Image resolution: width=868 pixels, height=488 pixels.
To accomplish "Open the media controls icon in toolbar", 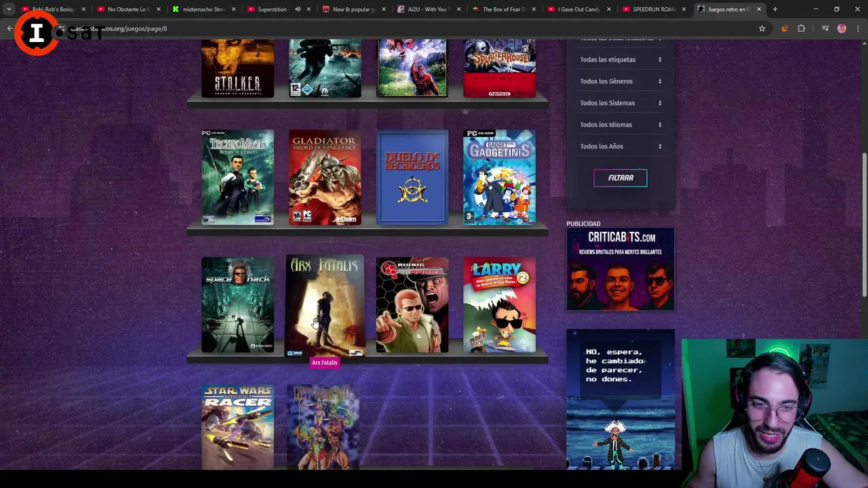I will 825,28.
